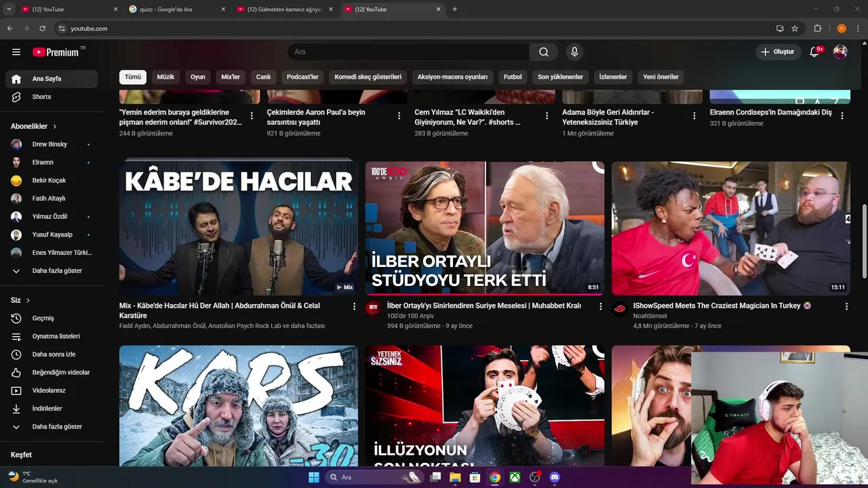Open the Elraenn channel subscription
Image resolution: width=868 pixels, height=488 pixels.
click(52, 163)
